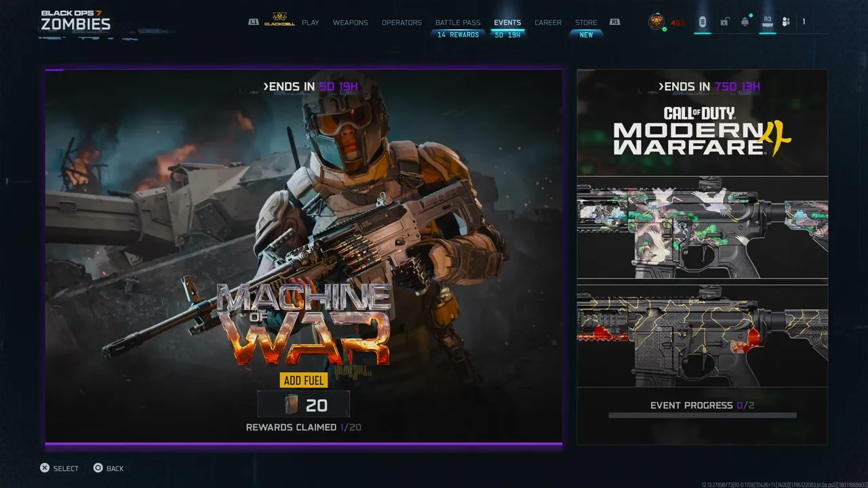Click the 'ENDS IN 75D 13H' timer
This screenshot has width=868, height=488.
[709, 87]
